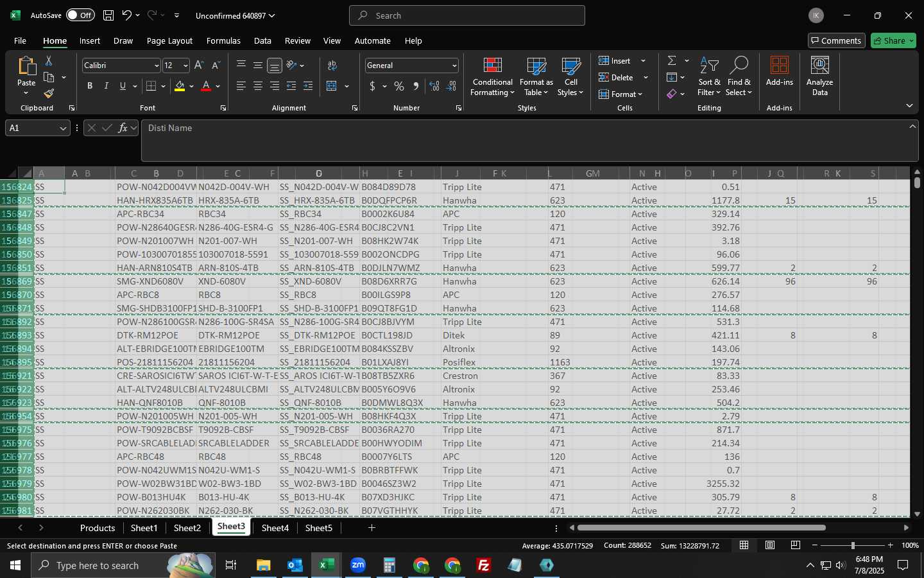Open the font name Calibri dropdown
The image size is (924, 578).
tap(156, 66)
